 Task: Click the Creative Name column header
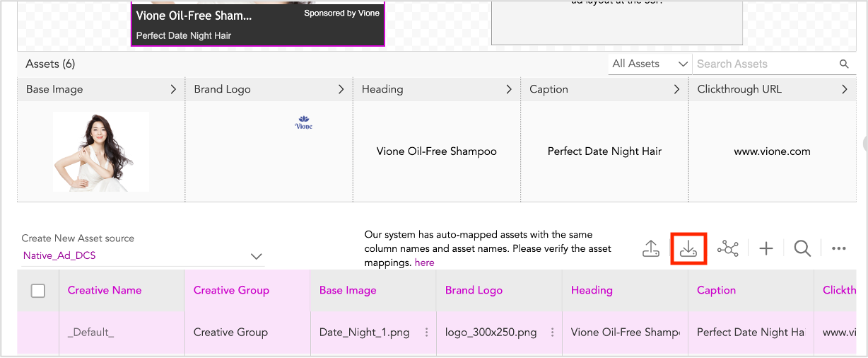pos(105,290)
